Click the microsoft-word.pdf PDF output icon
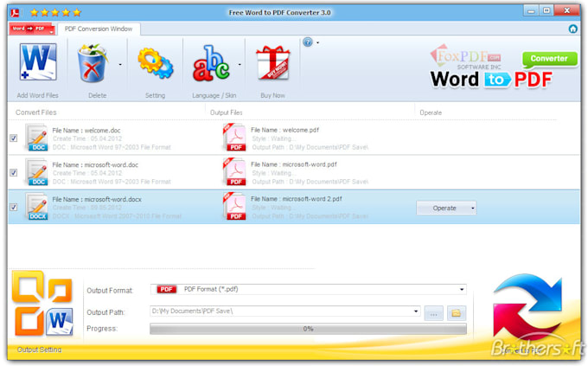 coord(234,172)
